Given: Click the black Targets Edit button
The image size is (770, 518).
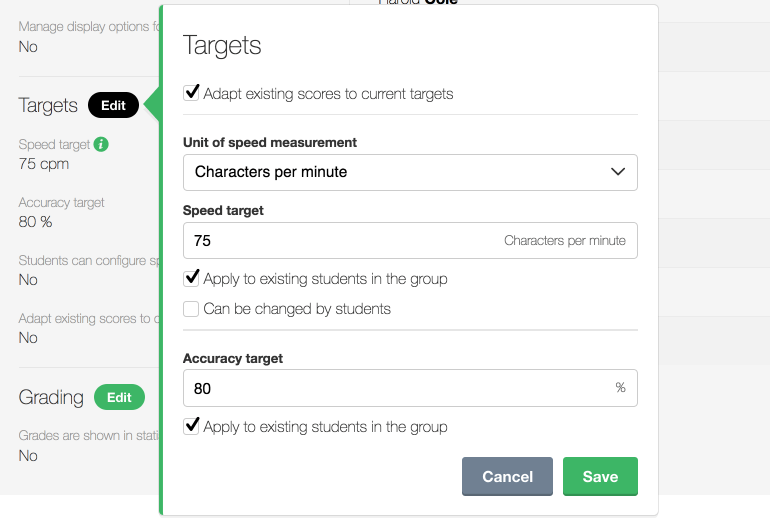Looking at the screenshot, I should [113, 105].
